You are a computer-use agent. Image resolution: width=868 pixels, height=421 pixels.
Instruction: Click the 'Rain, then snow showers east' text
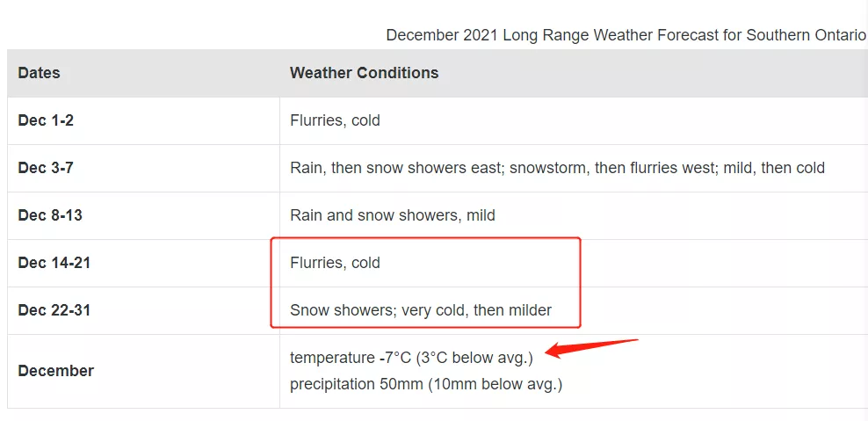pos(397,168)
